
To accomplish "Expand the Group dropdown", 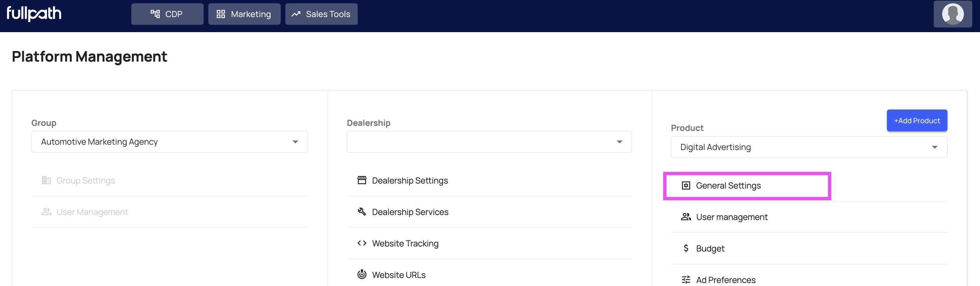I will [295, 142].
